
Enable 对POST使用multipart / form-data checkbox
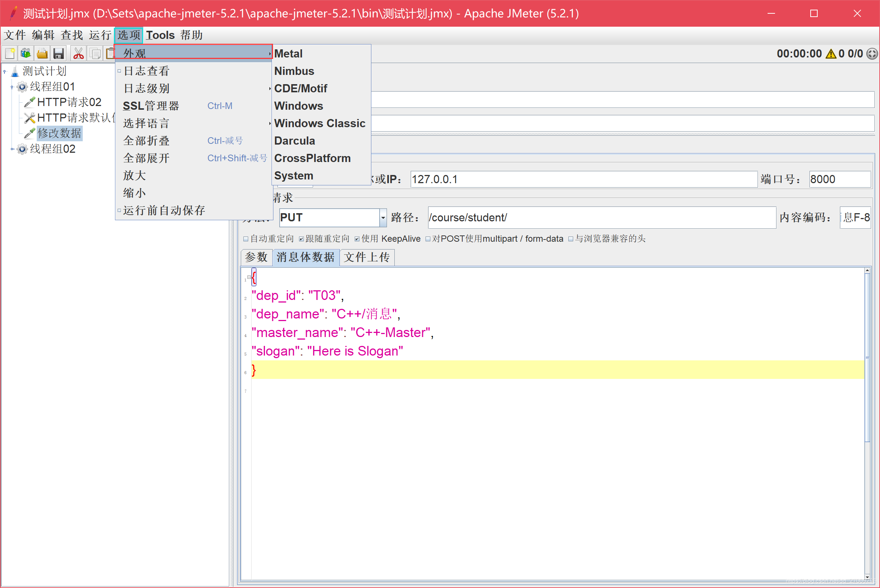[428, 239]
